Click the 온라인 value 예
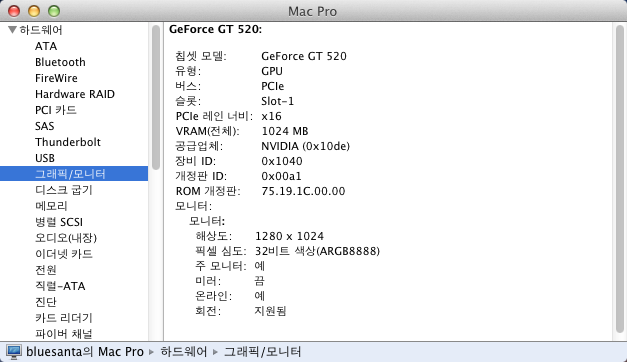Image resolution: width=627 pixels, height=362 pixels. tap(260, 296)
